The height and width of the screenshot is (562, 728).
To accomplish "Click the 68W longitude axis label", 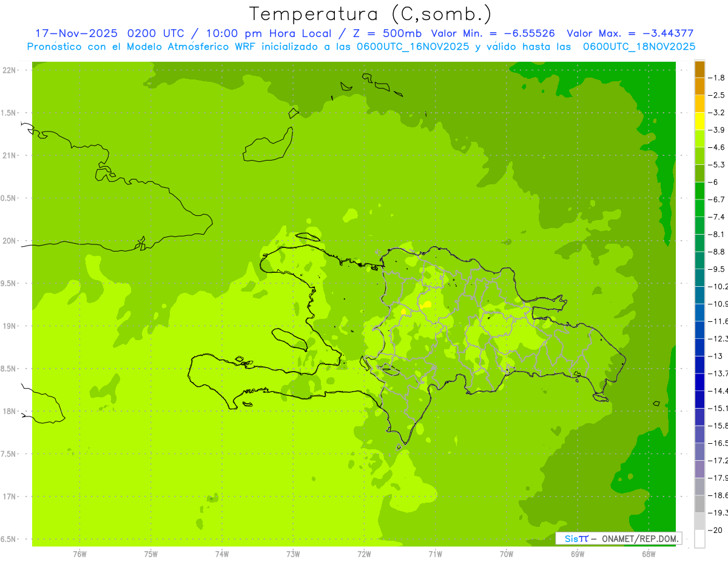I will point(649,554).
